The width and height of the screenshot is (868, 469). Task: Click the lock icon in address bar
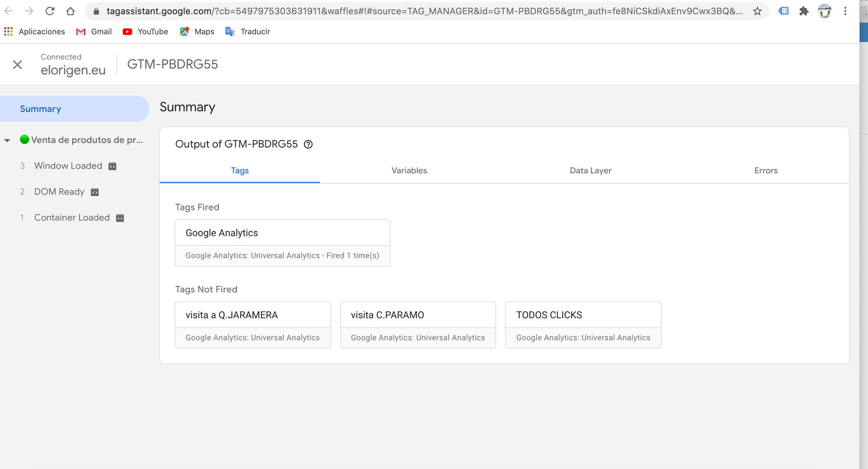96,11
